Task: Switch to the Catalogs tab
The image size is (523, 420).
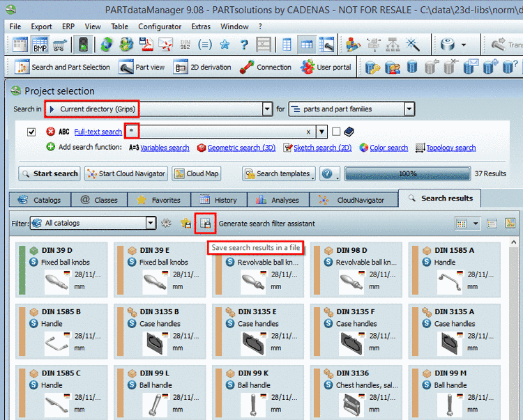Action: [x=40, y=200]
